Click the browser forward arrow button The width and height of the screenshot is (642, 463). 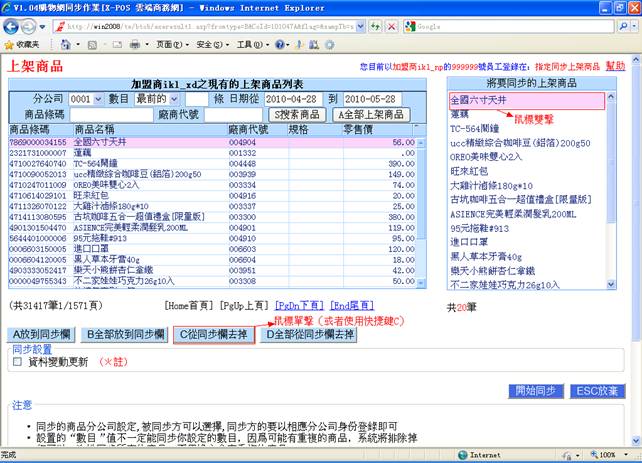coord(32,26)
